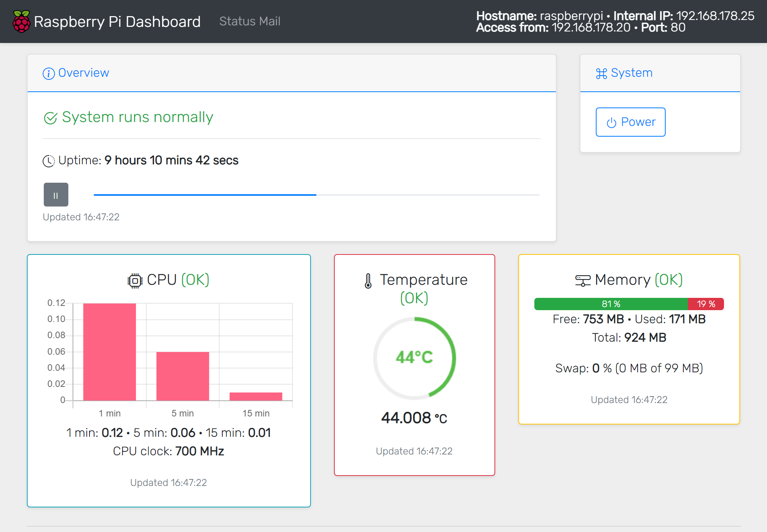Click the 15 min CPU load bar

tap(256, 396)
